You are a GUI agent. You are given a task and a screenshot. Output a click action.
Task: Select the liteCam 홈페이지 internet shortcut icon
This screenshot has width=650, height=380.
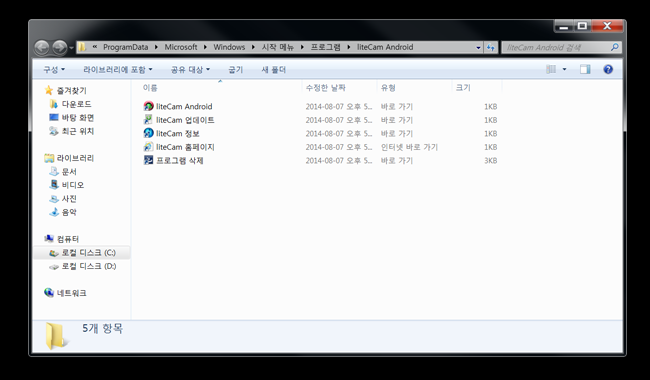pyautogui.click(x=148, y=147)
